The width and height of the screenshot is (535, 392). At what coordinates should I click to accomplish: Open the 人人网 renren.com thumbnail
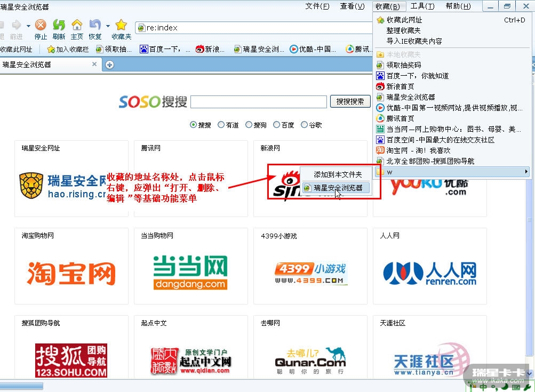click(429, 266)
